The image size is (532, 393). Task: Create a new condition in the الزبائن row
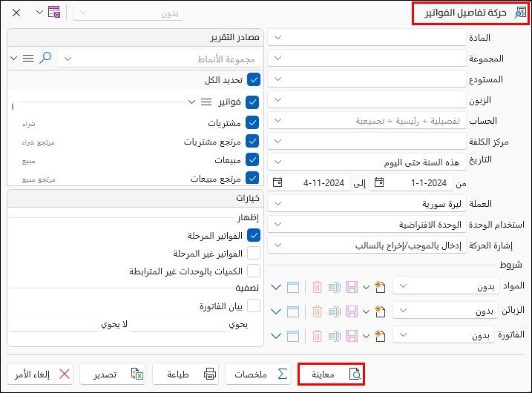coord(380,311)
